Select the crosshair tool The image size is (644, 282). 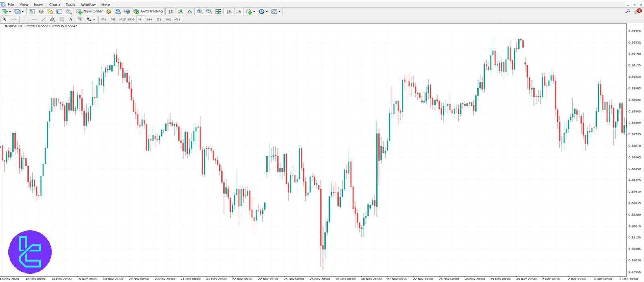[x=14, y=19]
